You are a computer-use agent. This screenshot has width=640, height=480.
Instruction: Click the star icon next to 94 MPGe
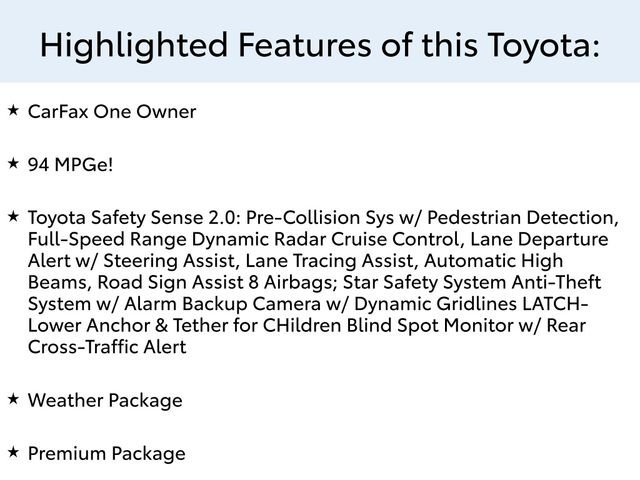(x=14, y=163)
